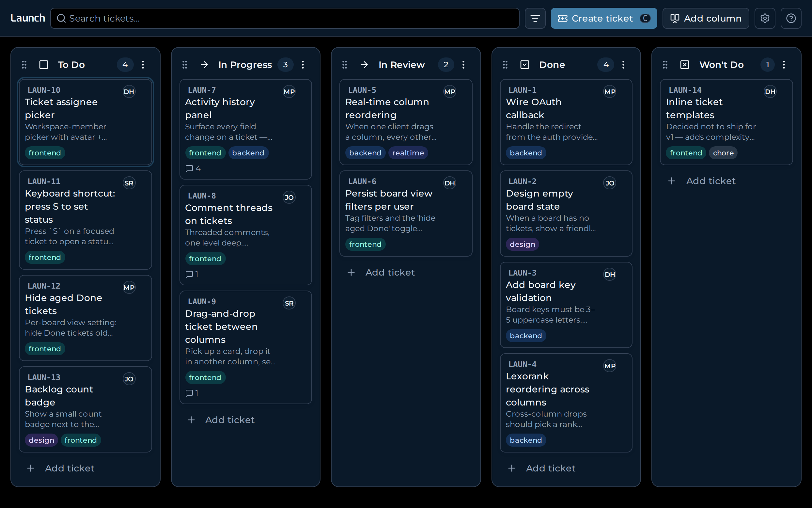
Task: Click the JO avatar on LAUN-13
Action: (129, 379)
